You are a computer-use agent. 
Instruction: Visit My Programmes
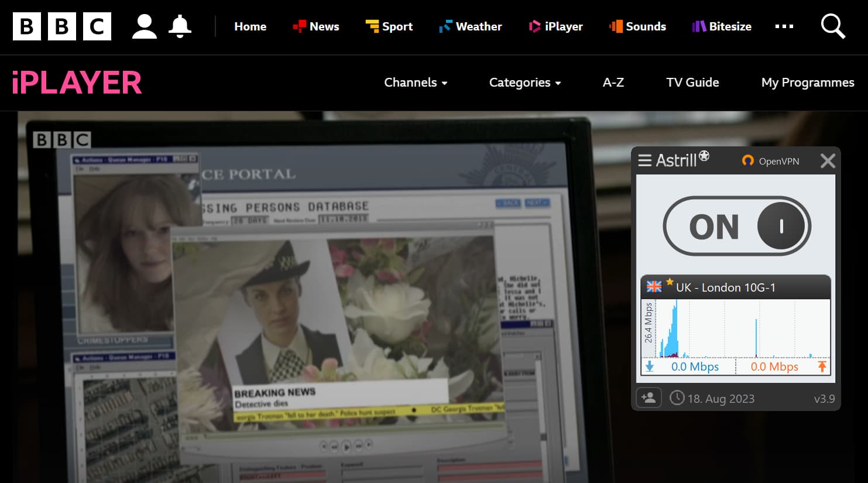pyautogui.click(x=808, y=83)
